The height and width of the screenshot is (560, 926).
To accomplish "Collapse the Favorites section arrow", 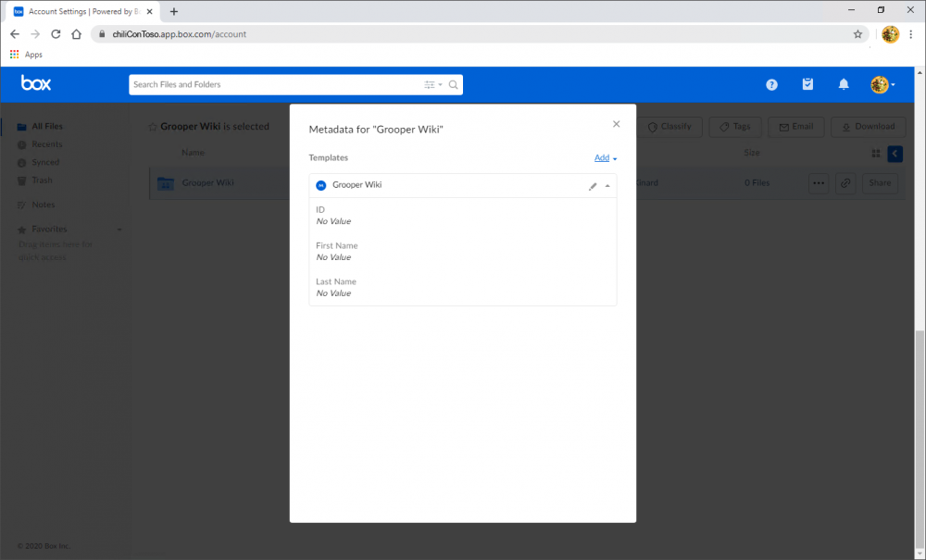I will (x=119, y=230).
